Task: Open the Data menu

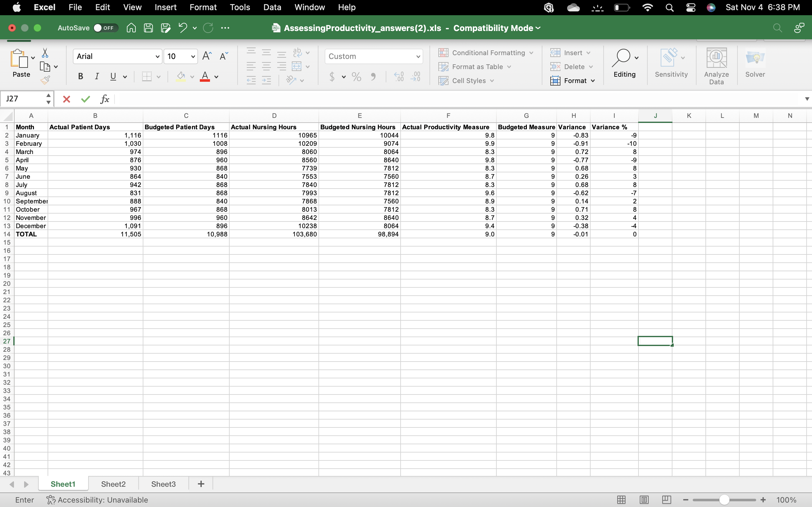Action: [x=272, y=7]
